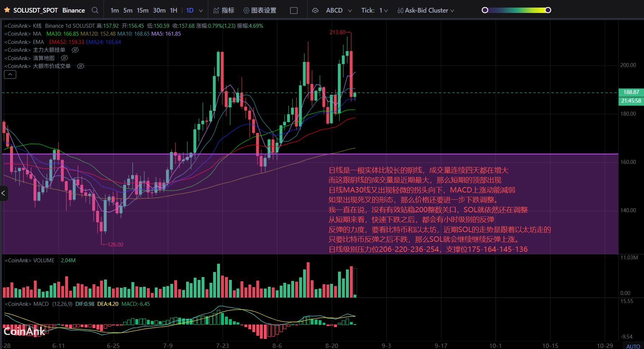Click the 7-23 date axis label
Screen dimensions: 644x349
pyautogui.click(x=222, y=346)
